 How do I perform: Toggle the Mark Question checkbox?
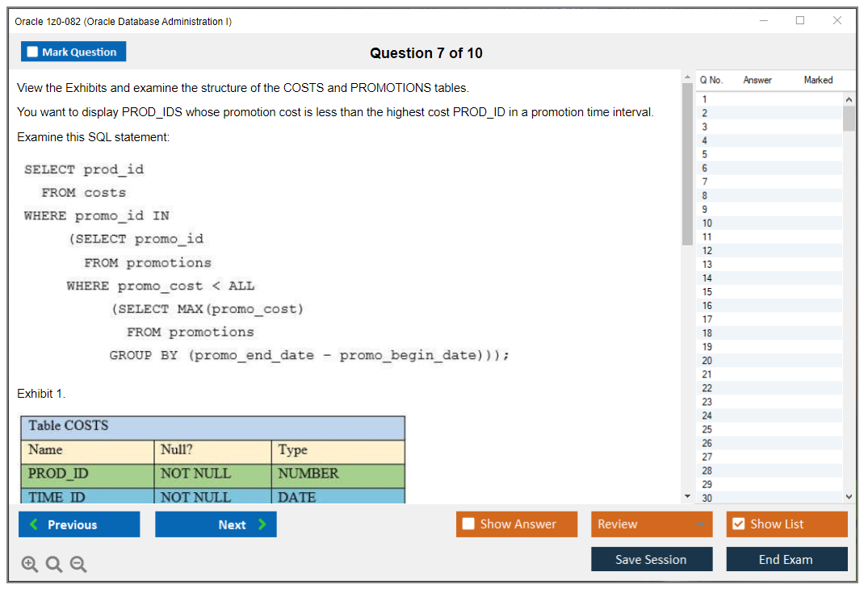click(32, 51)
